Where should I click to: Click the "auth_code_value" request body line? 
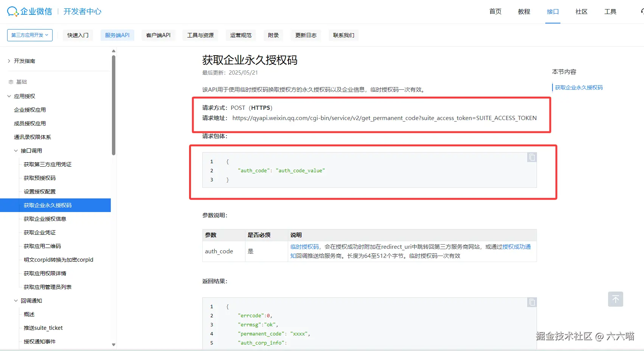coord(281,171)
